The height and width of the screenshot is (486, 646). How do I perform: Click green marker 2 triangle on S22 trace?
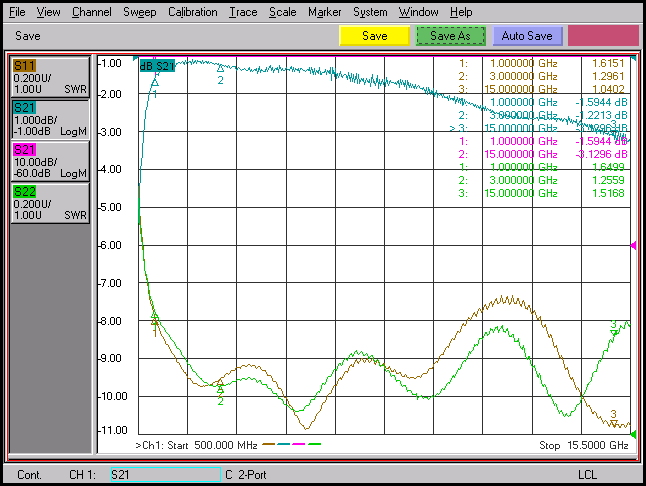point(220,389)
